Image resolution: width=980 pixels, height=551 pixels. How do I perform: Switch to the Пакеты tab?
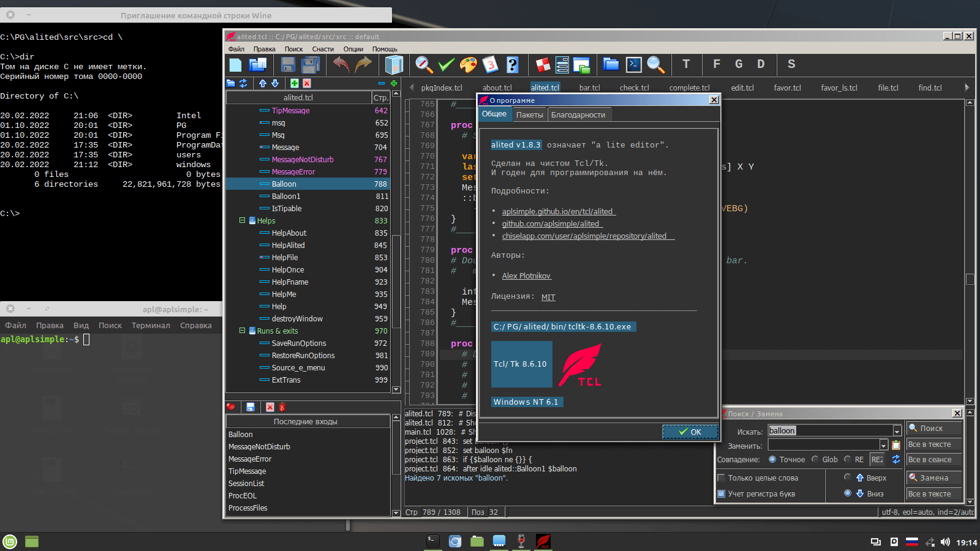click(x=529, y=114)
